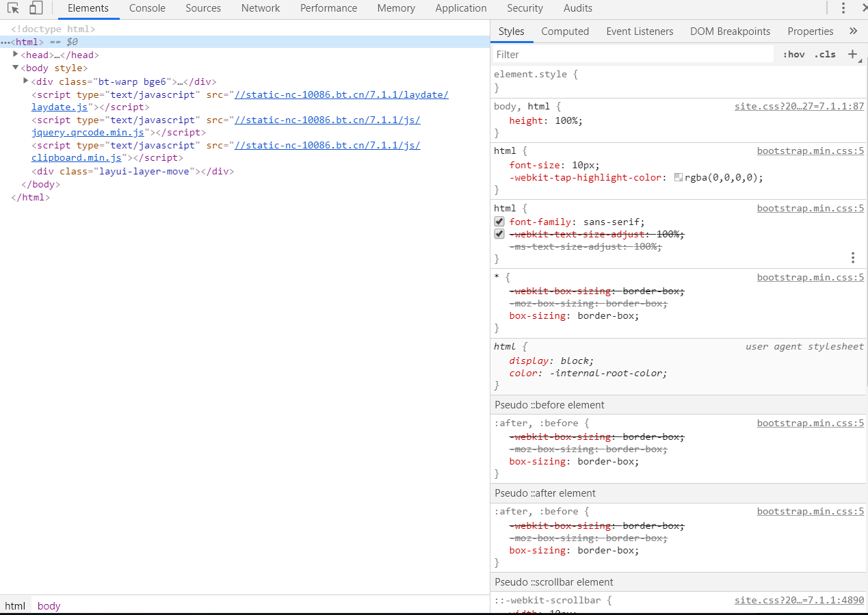Open the DevTools three-dot customize menu
868x615 pixels.
point(843,8)
